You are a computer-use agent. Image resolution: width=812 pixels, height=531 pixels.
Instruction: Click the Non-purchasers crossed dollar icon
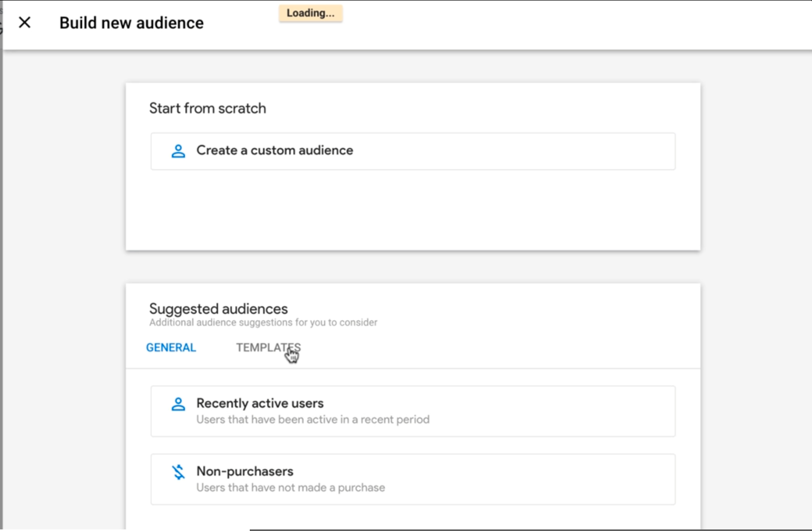pos(178,472)
